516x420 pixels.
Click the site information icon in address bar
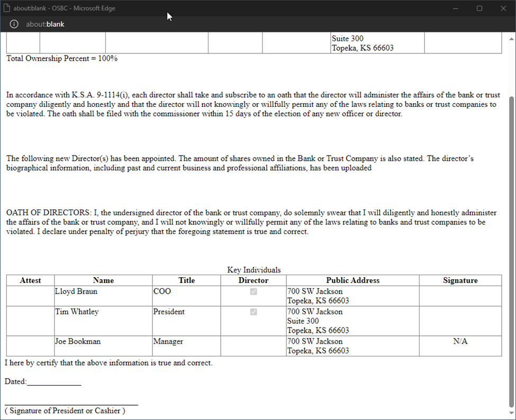(14, 24)
